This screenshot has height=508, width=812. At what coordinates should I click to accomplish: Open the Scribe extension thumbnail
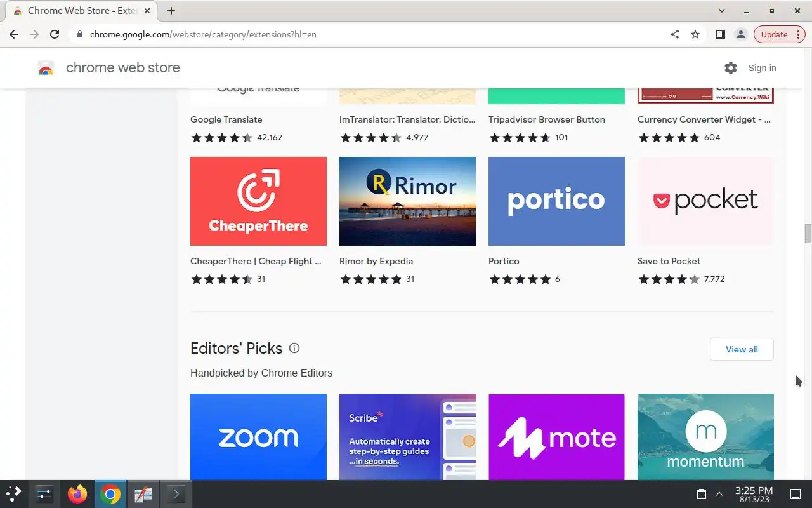(x=407, y=437)
